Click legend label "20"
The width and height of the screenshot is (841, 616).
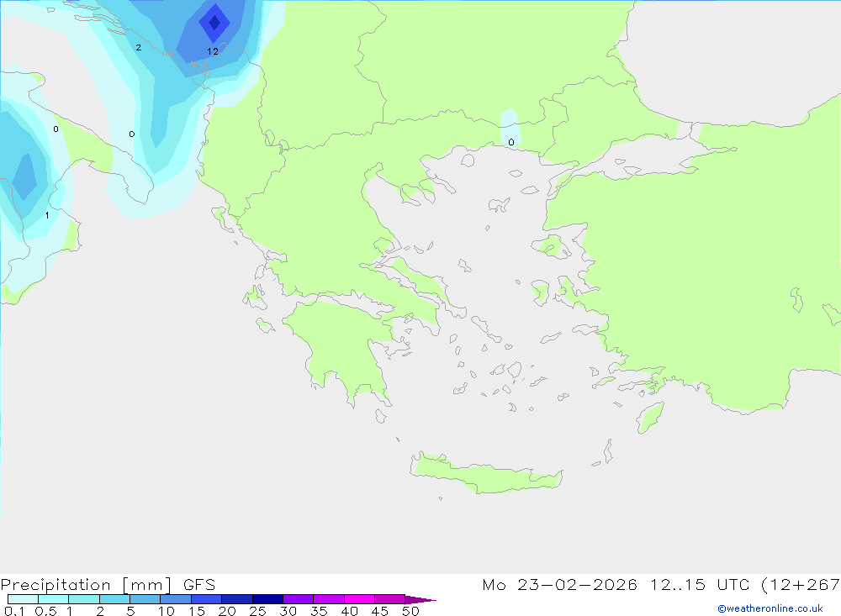point(227,611)
